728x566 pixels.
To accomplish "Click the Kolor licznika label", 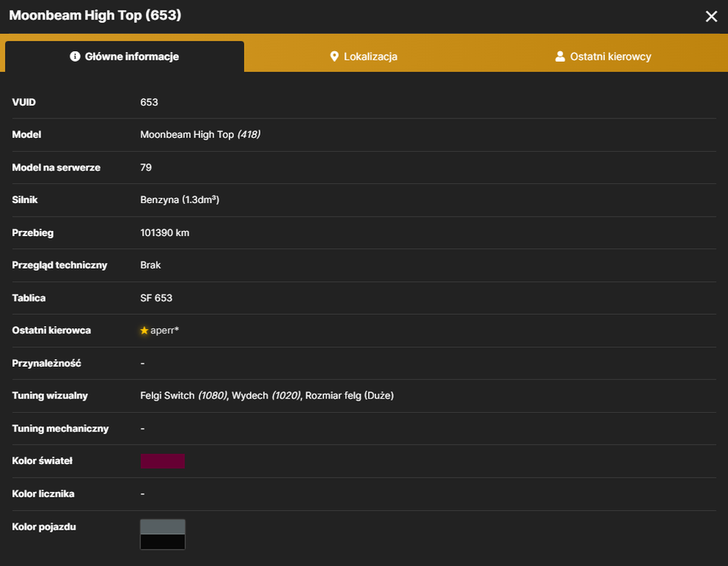I will (x=43, y=494).
